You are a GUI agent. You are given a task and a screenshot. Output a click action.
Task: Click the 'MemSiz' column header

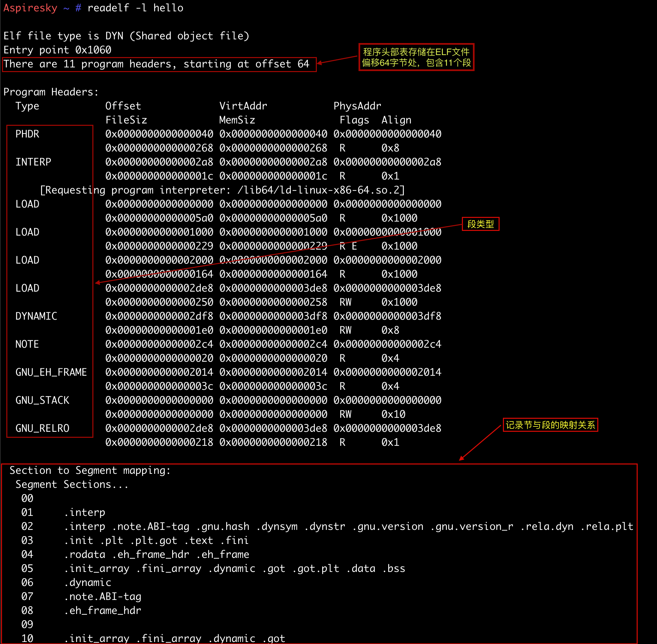[x=237, y=120]
